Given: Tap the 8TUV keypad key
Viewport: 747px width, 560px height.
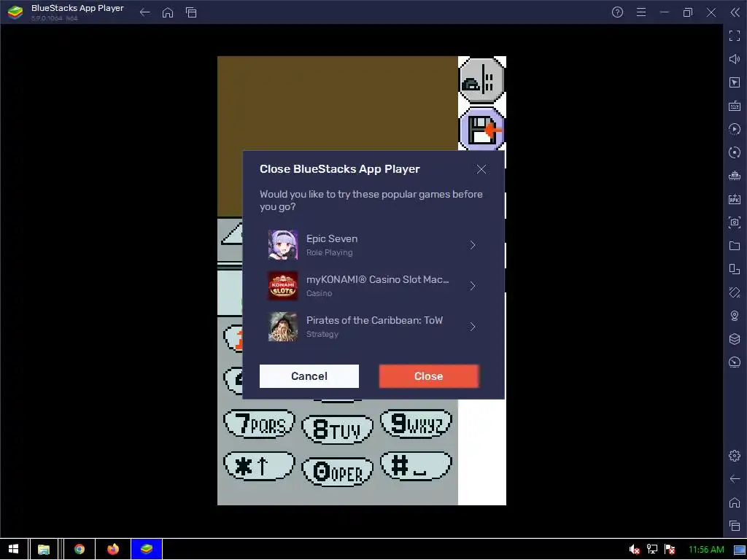Looking at the screenshot, I should [x=337, y=429].
